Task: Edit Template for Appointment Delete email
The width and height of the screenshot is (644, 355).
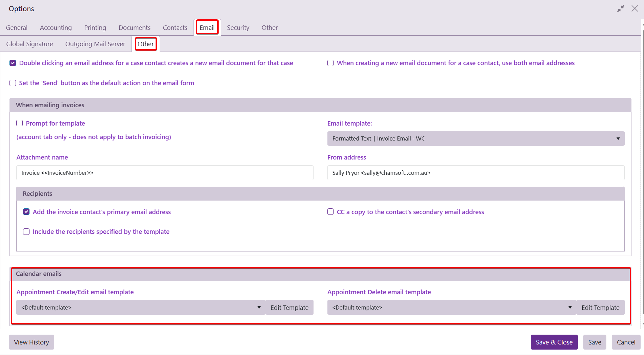Action: 600,307
